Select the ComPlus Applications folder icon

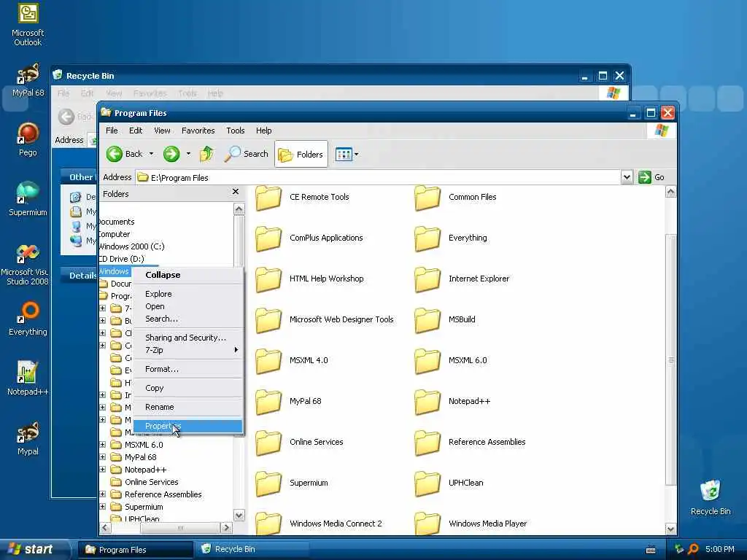coord(268,238)
